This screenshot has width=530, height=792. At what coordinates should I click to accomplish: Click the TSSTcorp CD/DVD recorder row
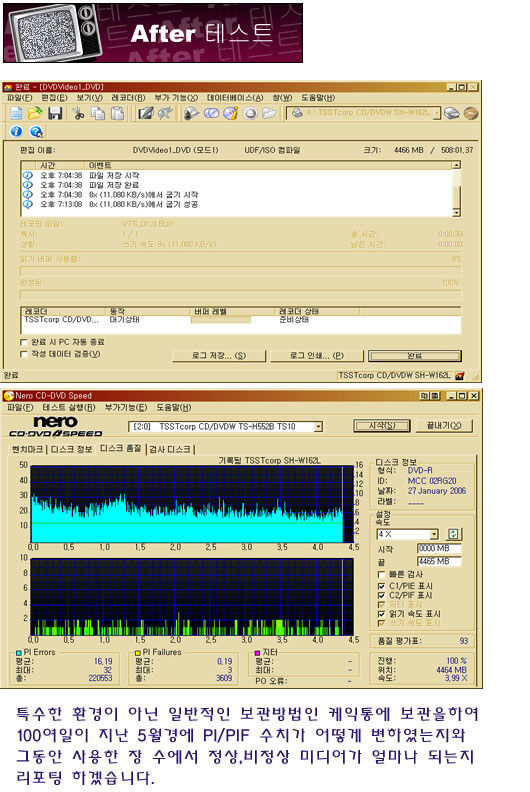tap(240, 320)
